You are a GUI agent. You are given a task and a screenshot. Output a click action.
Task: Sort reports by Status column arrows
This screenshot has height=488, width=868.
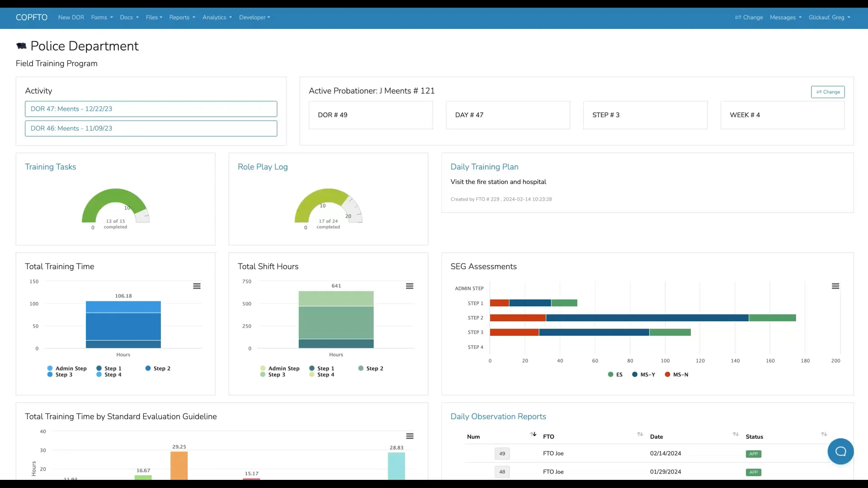(824, 434)
